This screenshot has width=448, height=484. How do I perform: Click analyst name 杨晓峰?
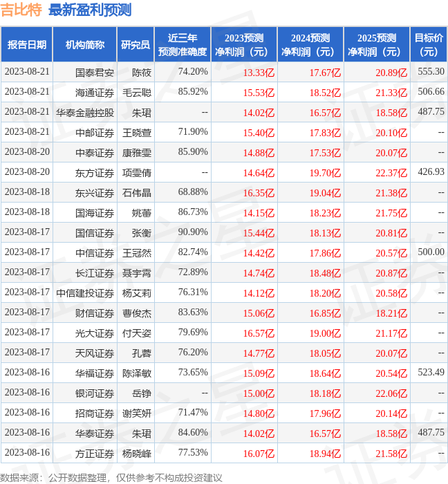coord(137,454)
